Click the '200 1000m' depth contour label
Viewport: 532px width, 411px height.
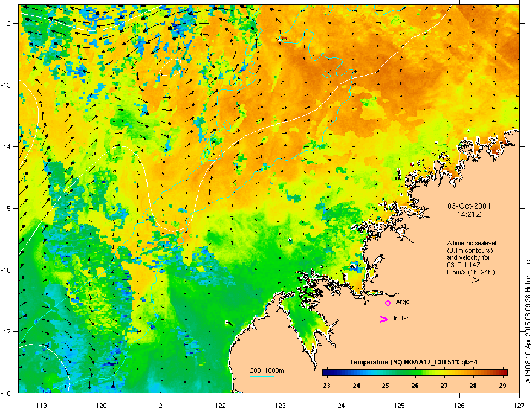click(x=267, y=371)
